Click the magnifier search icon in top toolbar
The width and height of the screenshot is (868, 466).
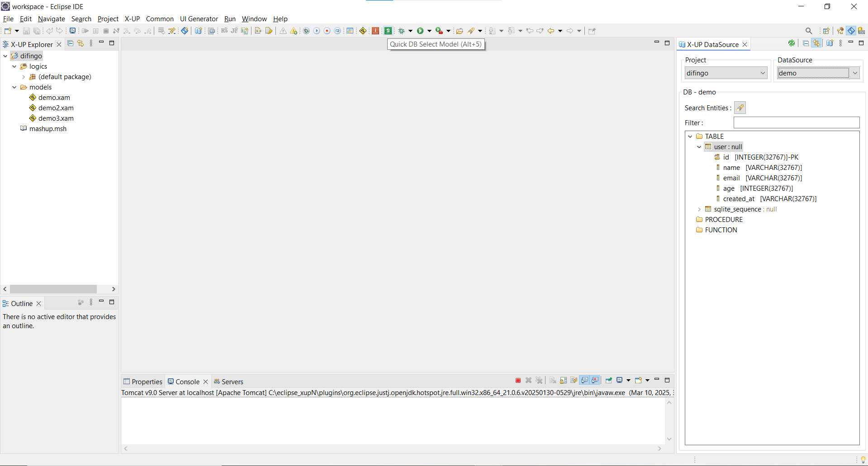point(808,31)
